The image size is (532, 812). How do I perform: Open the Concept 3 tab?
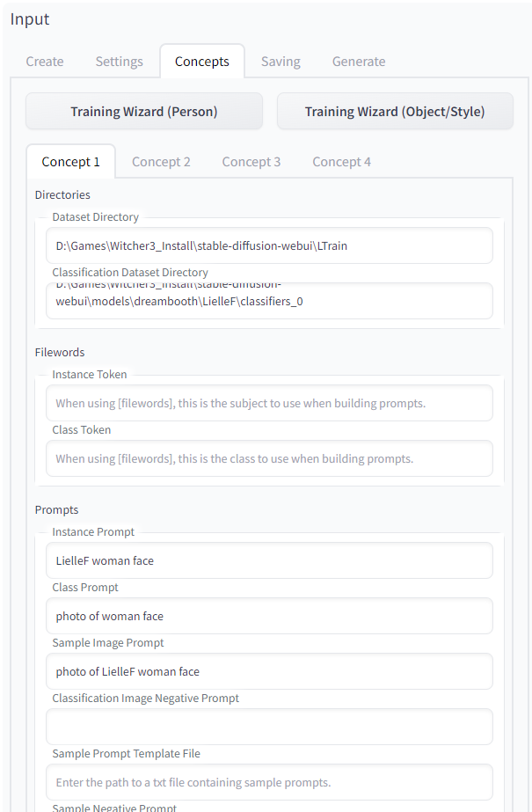[251, 162]
